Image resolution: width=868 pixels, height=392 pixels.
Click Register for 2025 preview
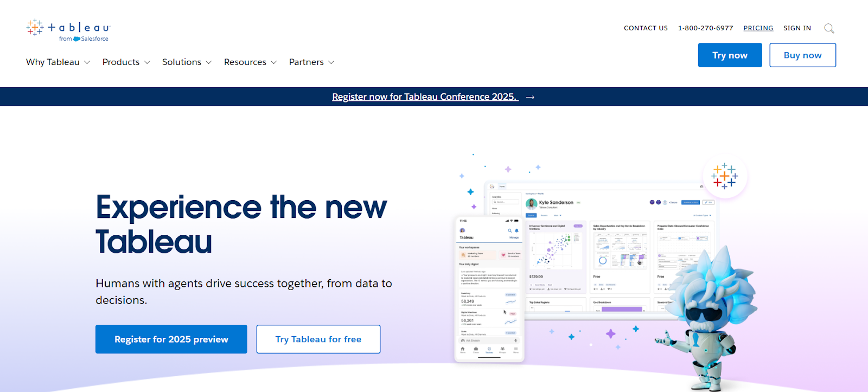tap(171, 339)
